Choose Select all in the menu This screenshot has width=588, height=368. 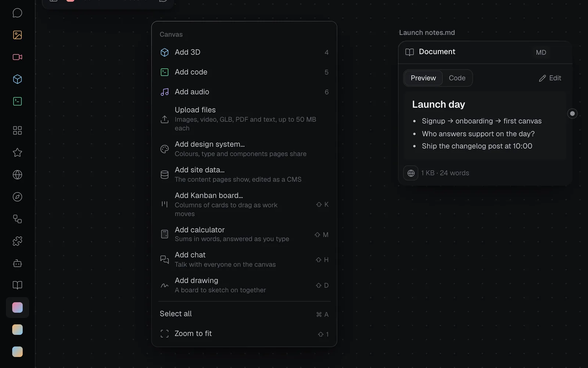tap(244, 314)
